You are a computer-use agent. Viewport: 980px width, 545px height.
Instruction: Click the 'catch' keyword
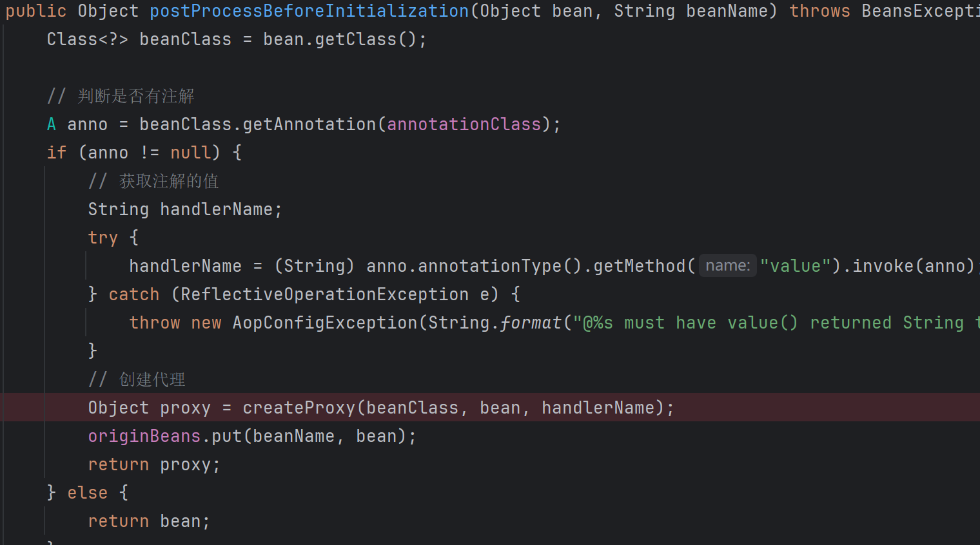134,294
